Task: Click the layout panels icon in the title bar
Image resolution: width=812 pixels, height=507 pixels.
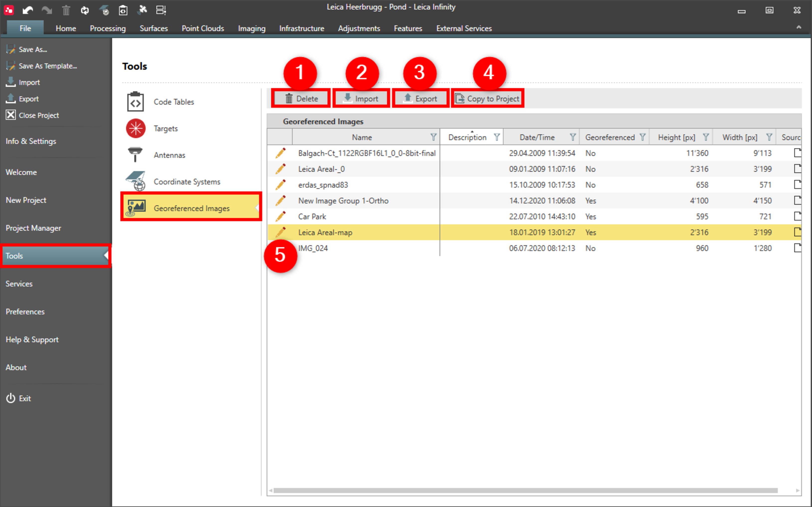Action: click(x=161, y=10)
